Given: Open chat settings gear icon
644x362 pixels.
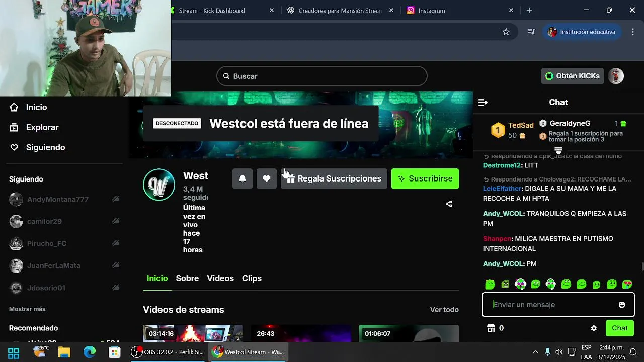Looking at the screenshot, I should 594,328.
